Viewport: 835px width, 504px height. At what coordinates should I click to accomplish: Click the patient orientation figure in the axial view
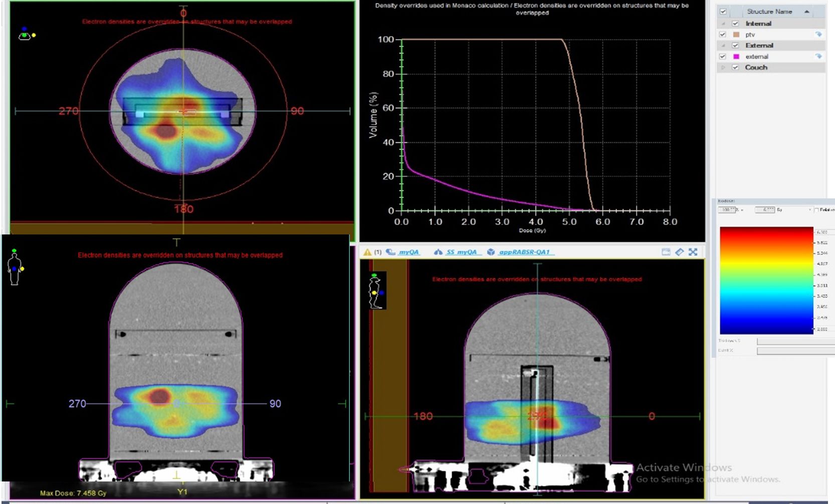click(x=26, y=34)
